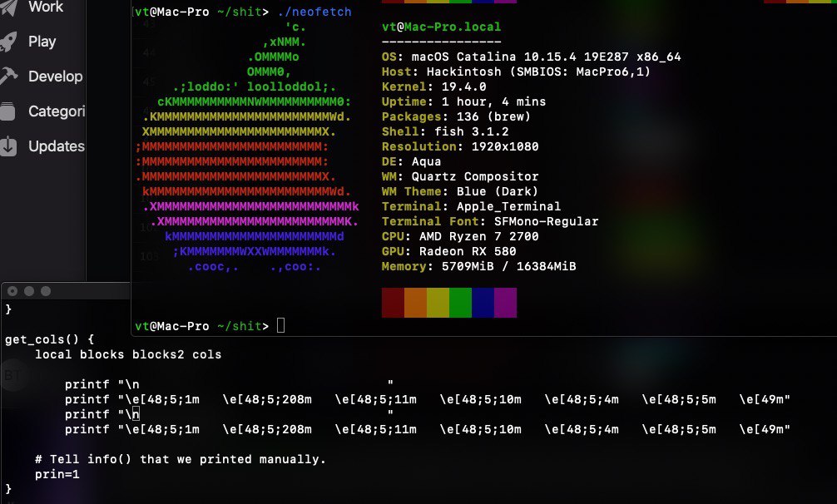Click the CPU: AMD Ryzen 7 2700 line
The image size is (837, 504).
(460, 235)
